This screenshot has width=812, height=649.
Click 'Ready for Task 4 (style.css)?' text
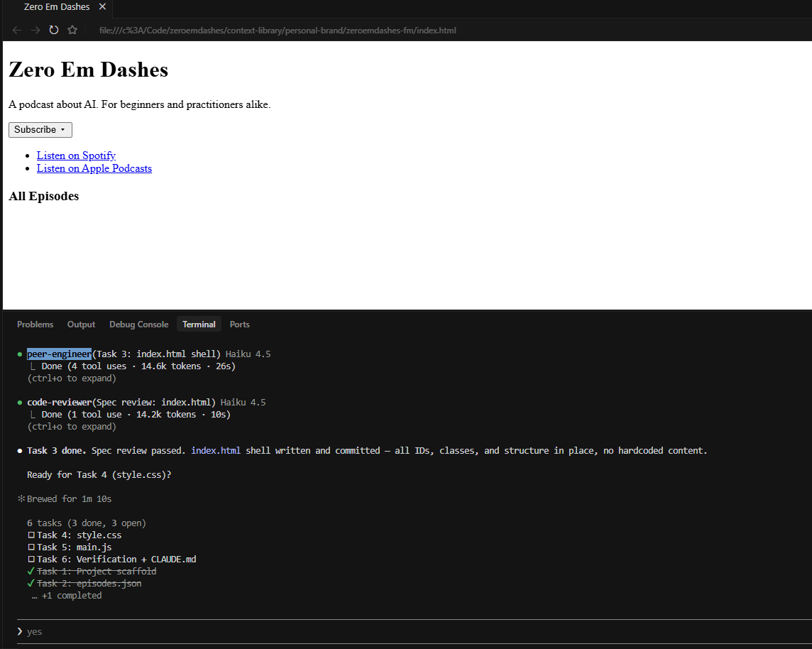point(99,475)
